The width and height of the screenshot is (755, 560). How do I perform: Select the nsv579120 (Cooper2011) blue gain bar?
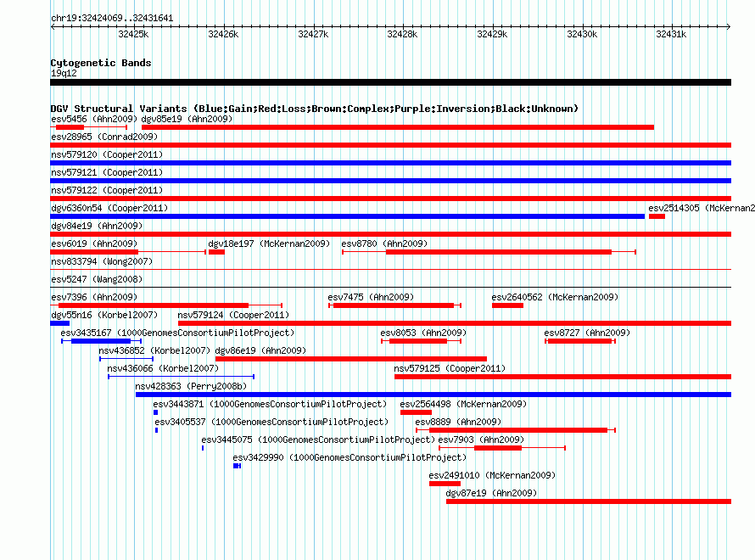(x=390, y=163)
